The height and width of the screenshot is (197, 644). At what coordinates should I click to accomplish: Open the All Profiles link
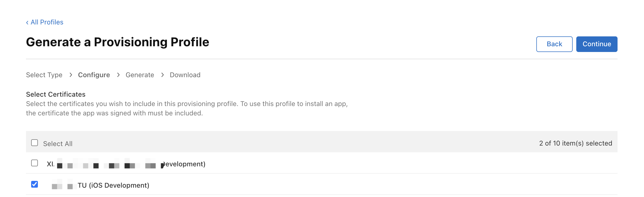click(x=47, y=22)
